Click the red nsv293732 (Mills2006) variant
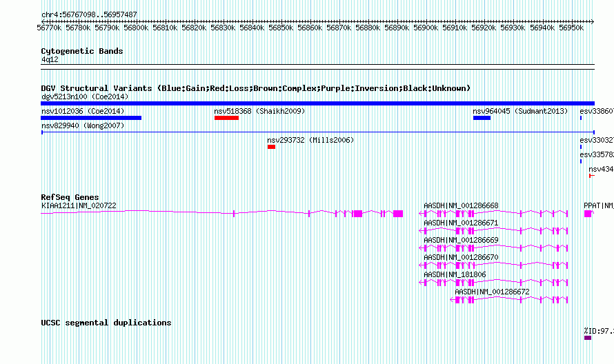The height and width of the screenshot is (364, 614). (271, 147)
